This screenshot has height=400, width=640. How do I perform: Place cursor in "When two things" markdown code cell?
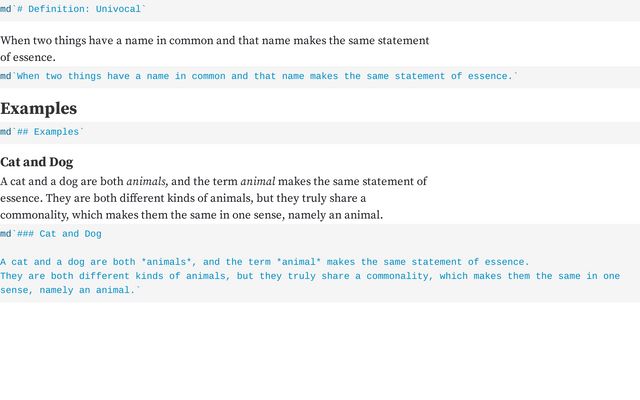click(320, 77)
